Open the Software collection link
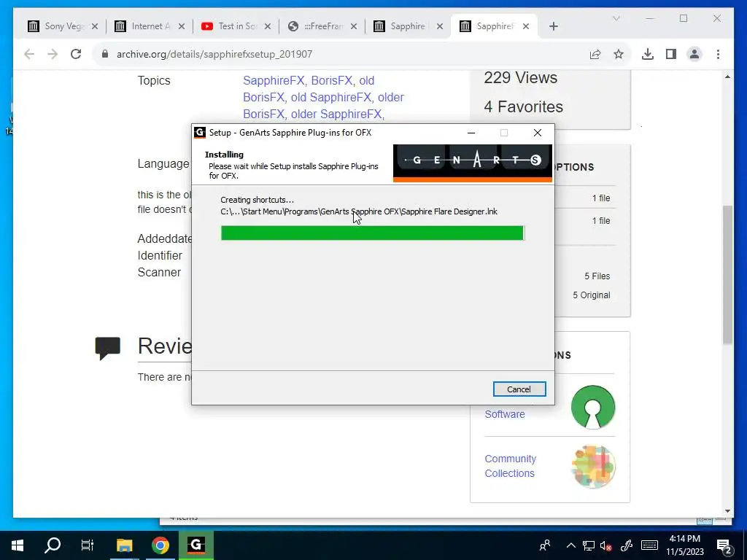 [505, 414]
